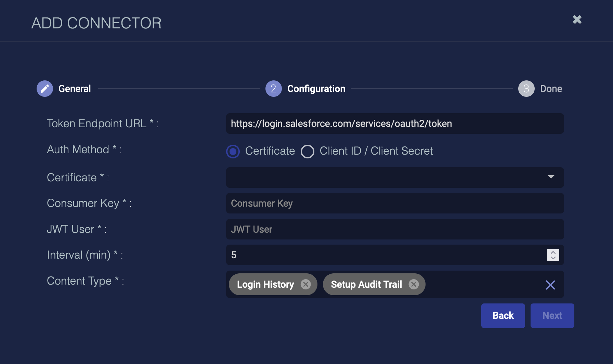Go to the General step label

[75, 89]
